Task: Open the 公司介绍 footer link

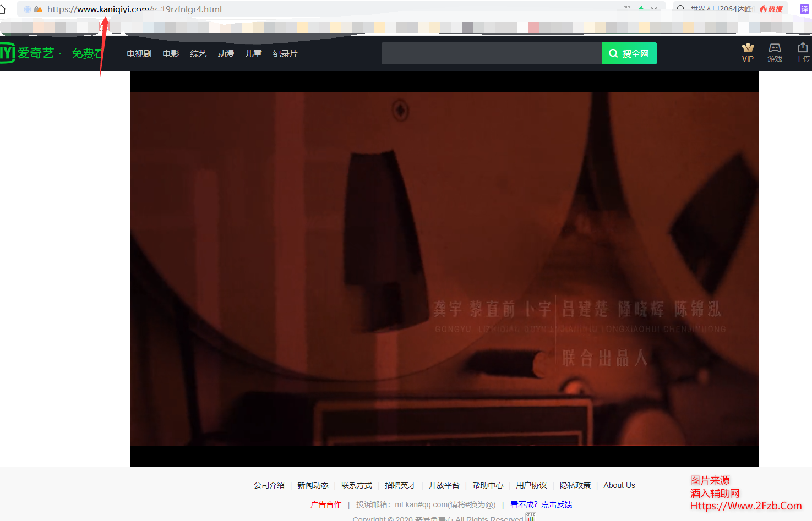Action: tap(269, 485)
